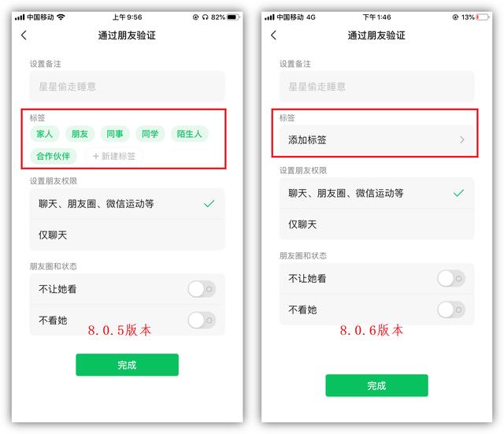
Task: Select the 同事 tag chip
Action: point(115,134)
